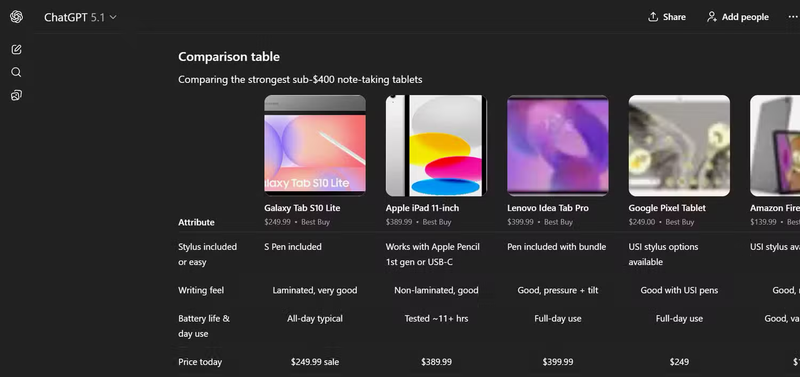Click the '$249' Price today cell
Image resolution: width=800 pixels, height=377 pixels.
click(679, 362)
